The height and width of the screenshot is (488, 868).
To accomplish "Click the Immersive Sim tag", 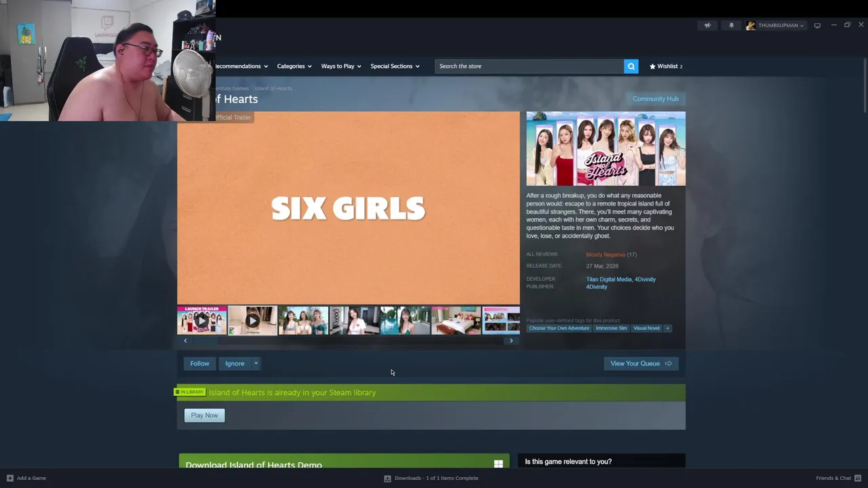I will click(611, 328).
